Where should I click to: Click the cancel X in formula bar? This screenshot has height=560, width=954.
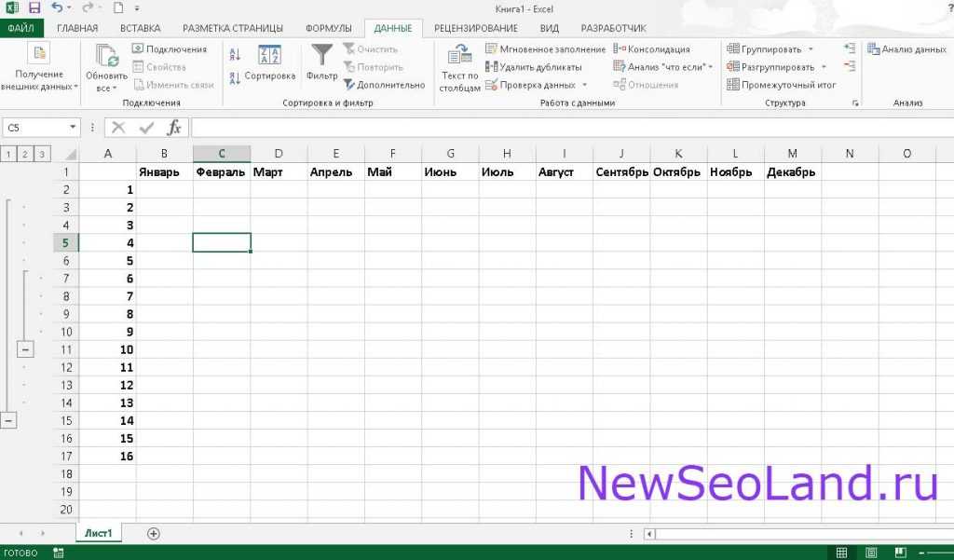118,128
